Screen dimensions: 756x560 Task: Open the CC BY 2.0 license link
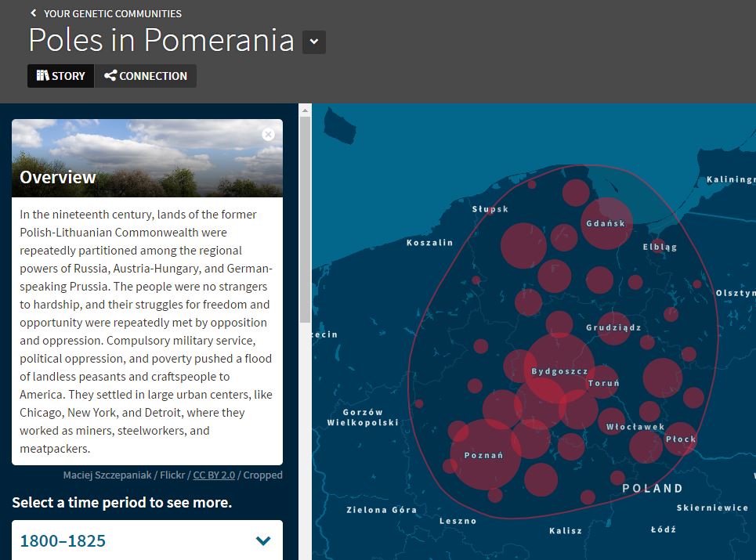(x=214, y=475)
